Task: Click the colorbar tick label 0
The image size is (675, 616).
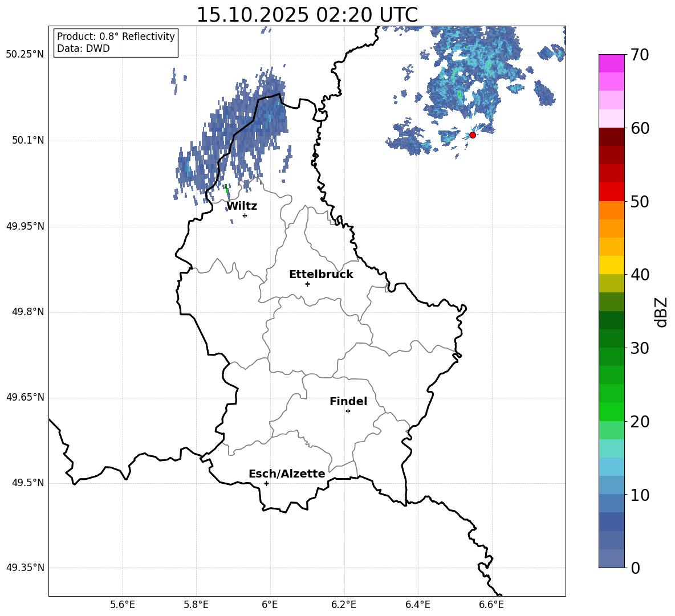Action: point(636,568)
